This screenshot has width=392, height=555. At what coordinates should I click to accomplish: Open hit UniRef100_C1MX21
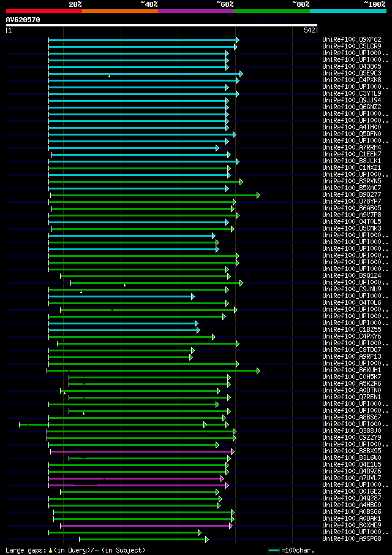(352, 168)
